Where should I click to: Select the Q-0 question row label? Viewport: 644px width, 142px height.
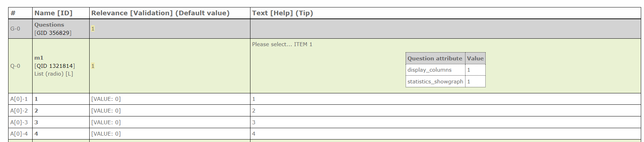(x=15, y=66)
